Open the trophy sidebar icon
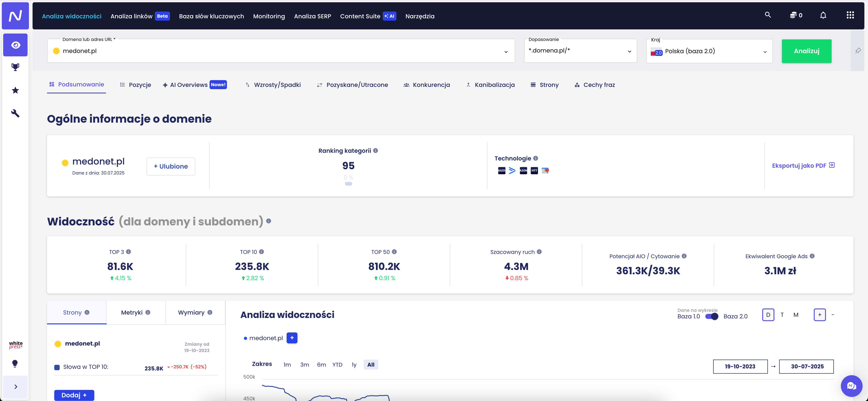 point(15,67)
